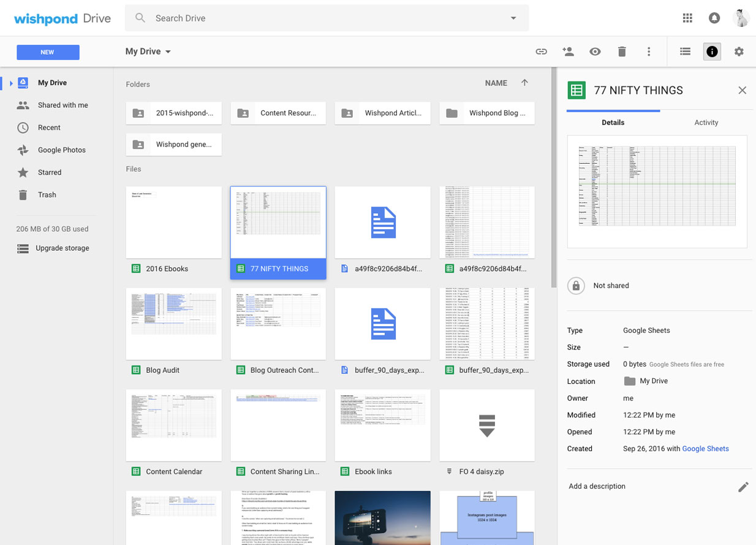
Task: Open the Wishpond gene... folder
Action: (174, 145)
